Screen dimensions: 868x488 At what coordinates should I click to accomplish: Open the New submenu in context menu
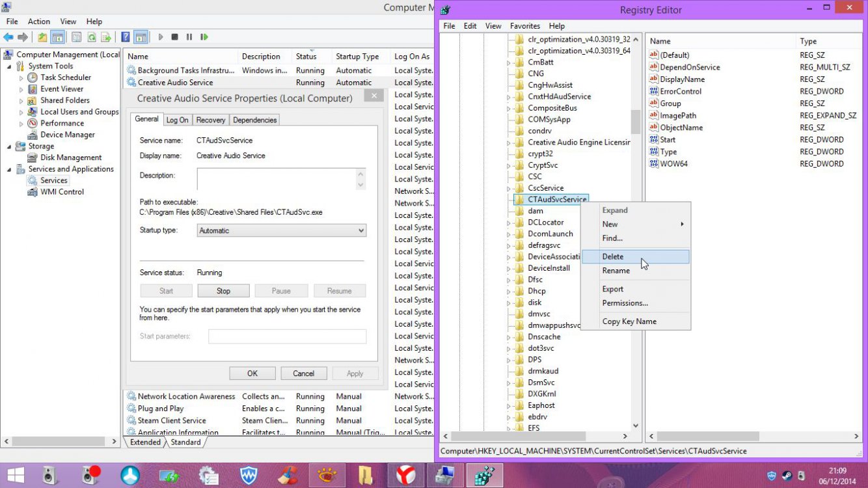[x=635, y=224]
